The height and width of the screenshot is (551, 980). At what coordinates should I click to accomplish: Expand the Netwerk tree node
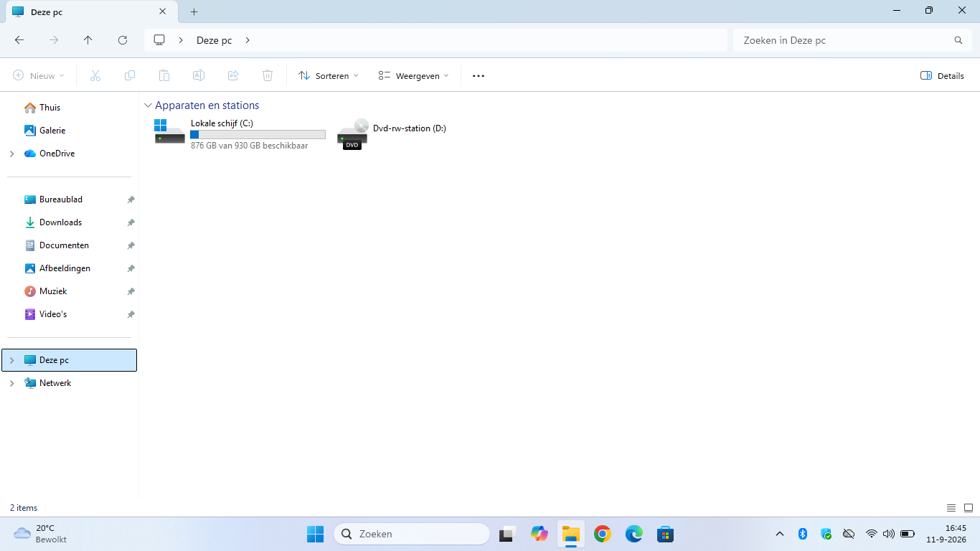pos(11,383)
